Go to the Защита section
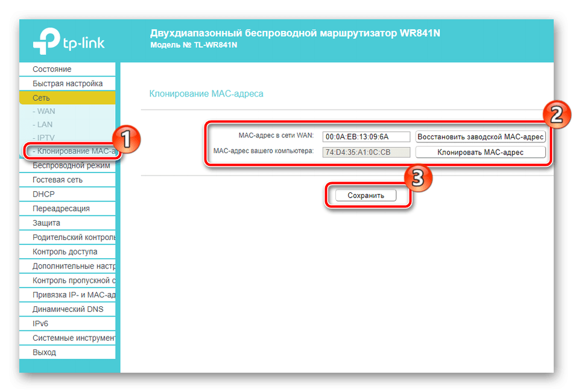The width and height of the screenshot is (573, 392). coord(46,223)
